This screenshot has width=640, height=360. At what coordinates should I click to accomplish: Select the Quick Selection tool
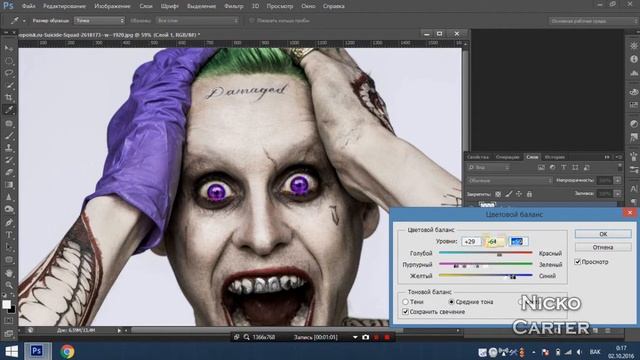tap(9, 85)
